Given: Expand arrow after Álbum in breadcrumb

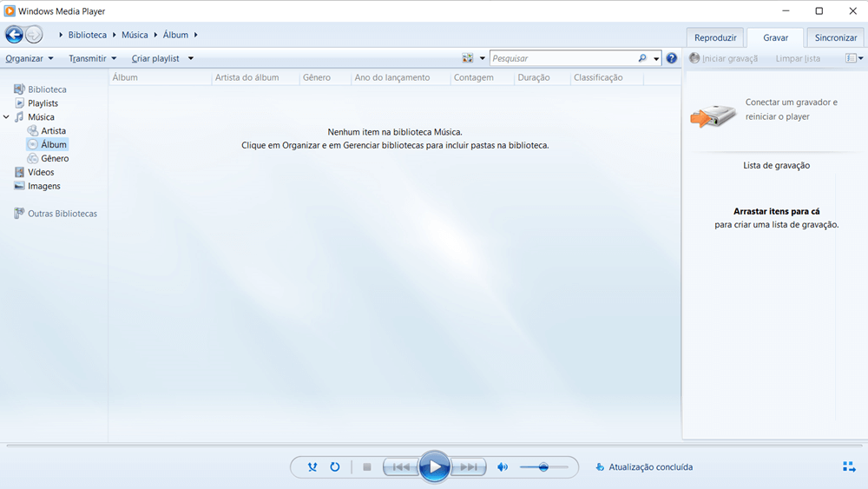Looking at the screenshot, I should coord(196,35).
